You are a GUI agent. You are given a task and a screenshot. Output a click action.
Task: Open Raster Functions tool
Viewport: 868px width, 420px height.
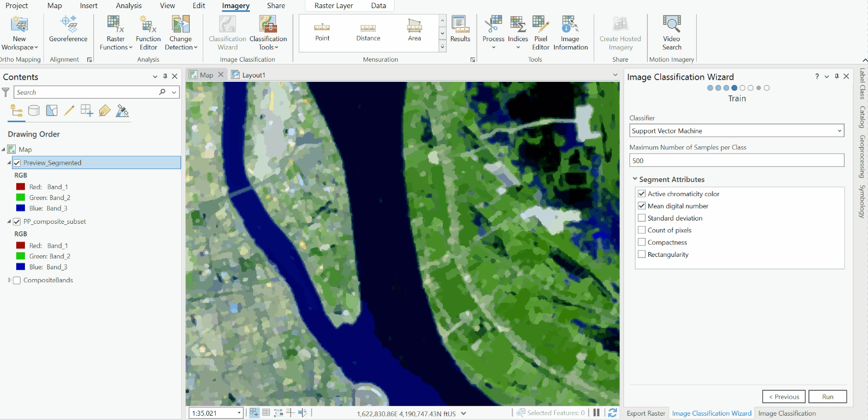coord(116,34)
